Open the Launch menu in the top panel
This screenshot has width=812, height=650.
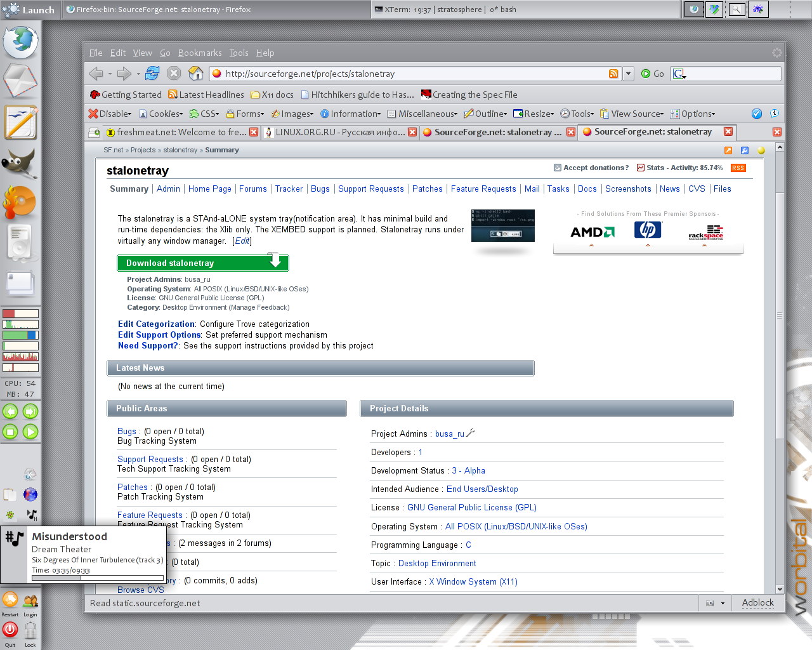[30, 10]
